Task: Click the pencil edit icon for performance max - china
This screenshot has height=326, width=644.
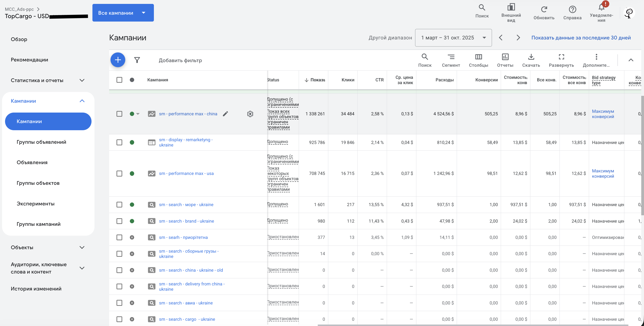Action: [225, 114]
